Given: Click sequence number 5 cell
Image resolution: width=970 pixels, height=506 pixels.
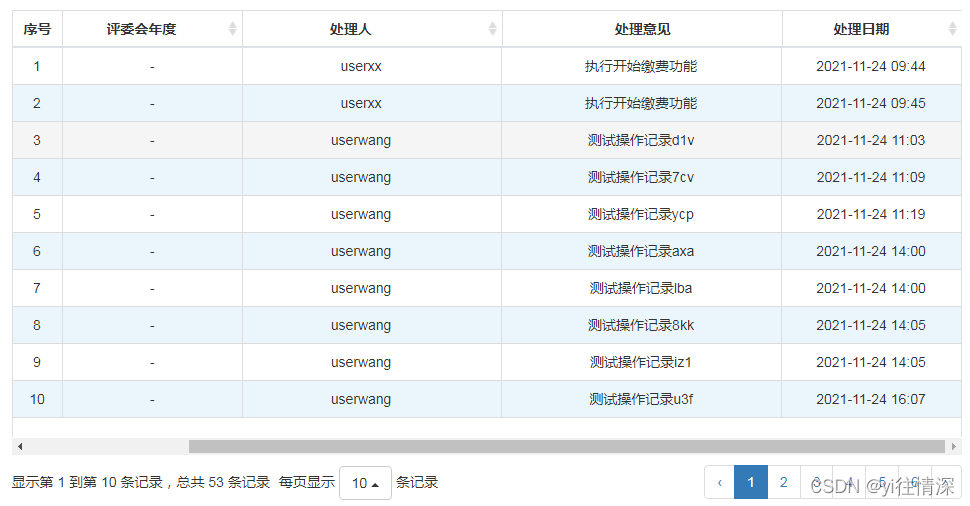Looking at the screenshot, I should point(37,215).
